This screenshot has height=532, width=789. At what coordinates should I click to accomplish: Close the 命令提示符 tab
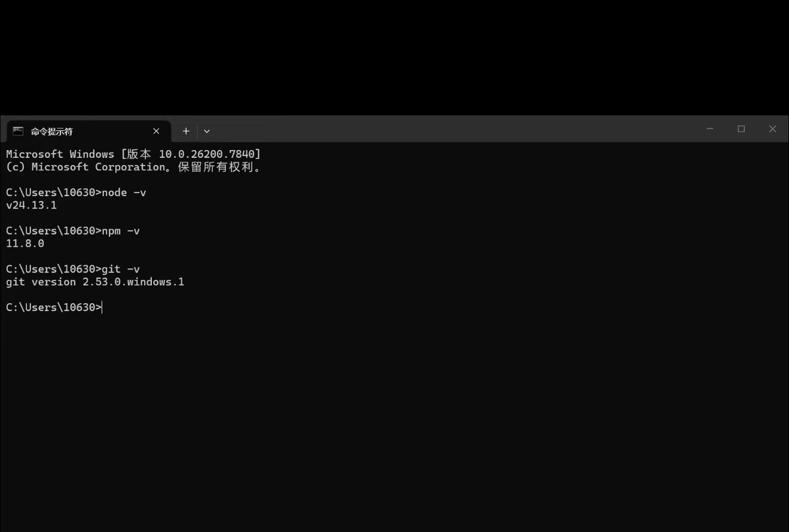156,131
